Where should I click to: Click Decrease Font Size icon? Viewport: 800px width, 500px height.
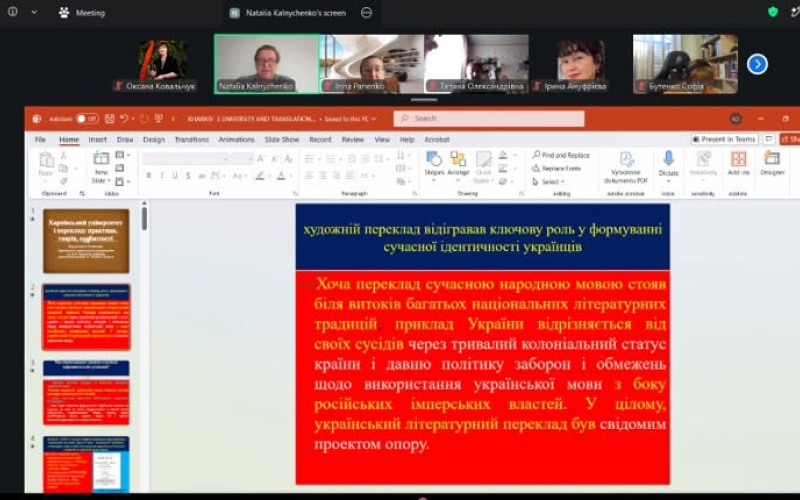pos(275,159)
